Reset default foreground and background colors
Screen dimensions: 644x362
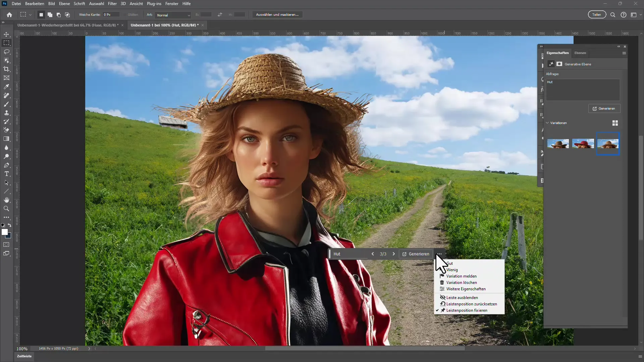[3, 225]
